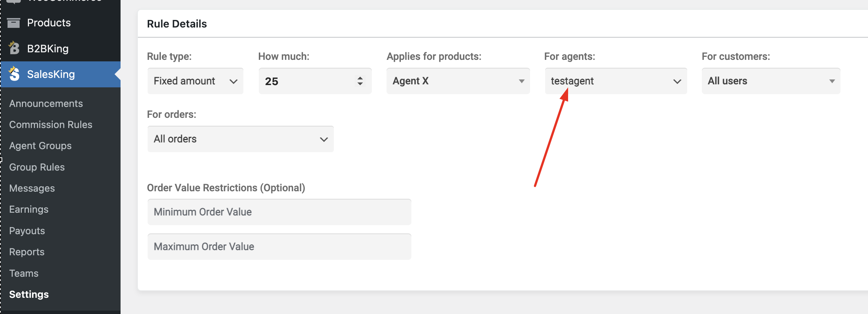This screenshot has width=868, height=314.
Task: Open Teams page
Action: click(x=24, y=273)
